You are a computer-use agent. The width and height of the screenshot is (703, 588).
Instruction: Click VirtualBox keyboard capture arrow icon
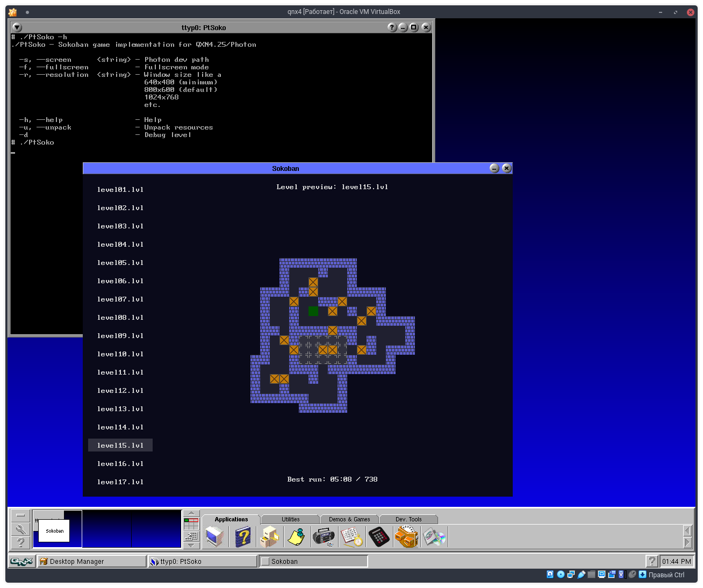point(642,575)
